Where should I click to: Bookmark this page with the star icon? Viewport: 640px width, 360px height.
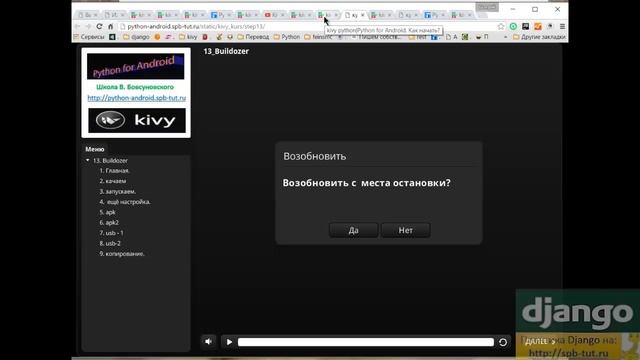point(501,26)
